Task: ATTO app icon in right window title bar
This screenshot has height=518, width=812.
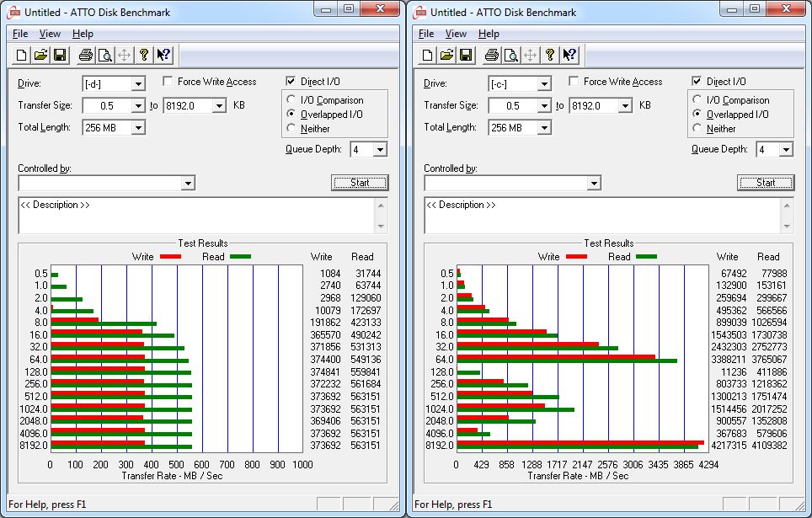Action: click(x=419, y=13)
